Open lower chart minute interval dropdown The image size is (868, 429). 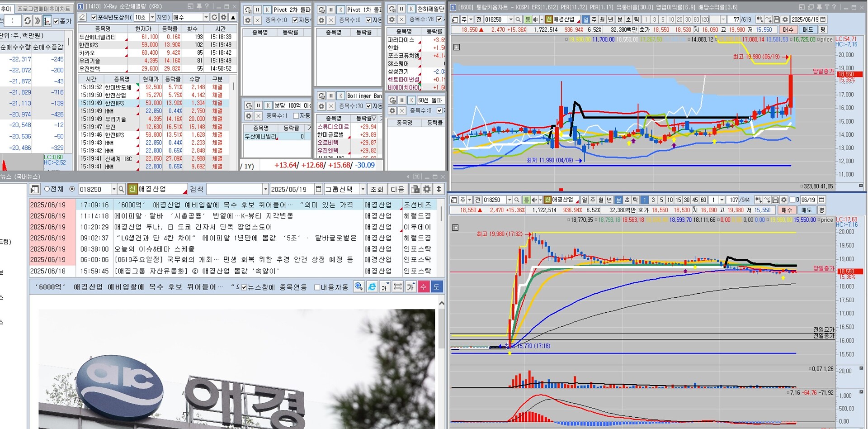click(722, 200)
